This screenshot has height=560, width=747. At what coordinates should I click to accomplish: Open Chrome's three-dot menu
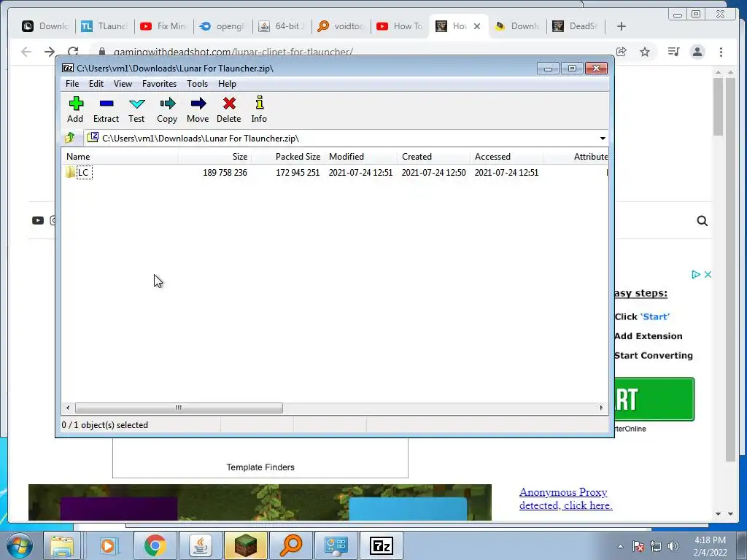[721, 52]
